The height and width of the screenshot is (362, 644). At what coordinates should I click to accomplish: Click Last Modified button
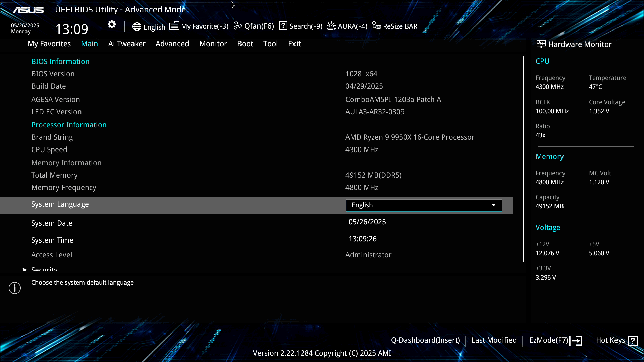(494, 340)
